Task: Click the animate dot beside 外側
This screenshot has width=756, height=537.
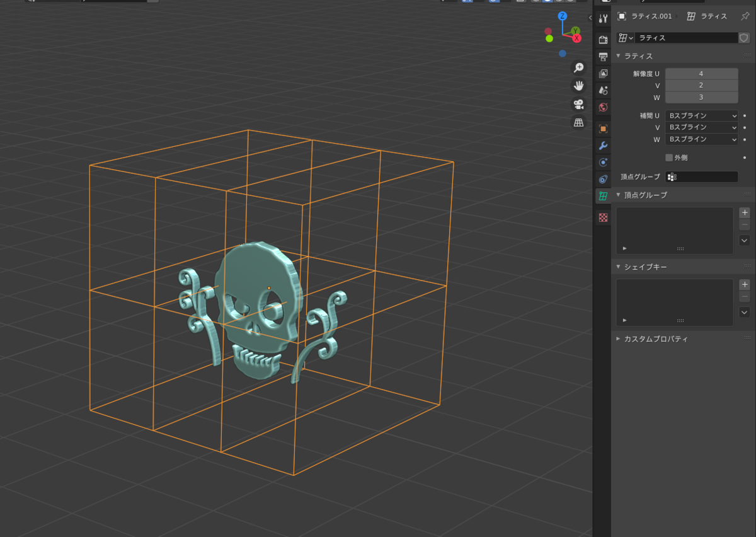Action: 745,158
